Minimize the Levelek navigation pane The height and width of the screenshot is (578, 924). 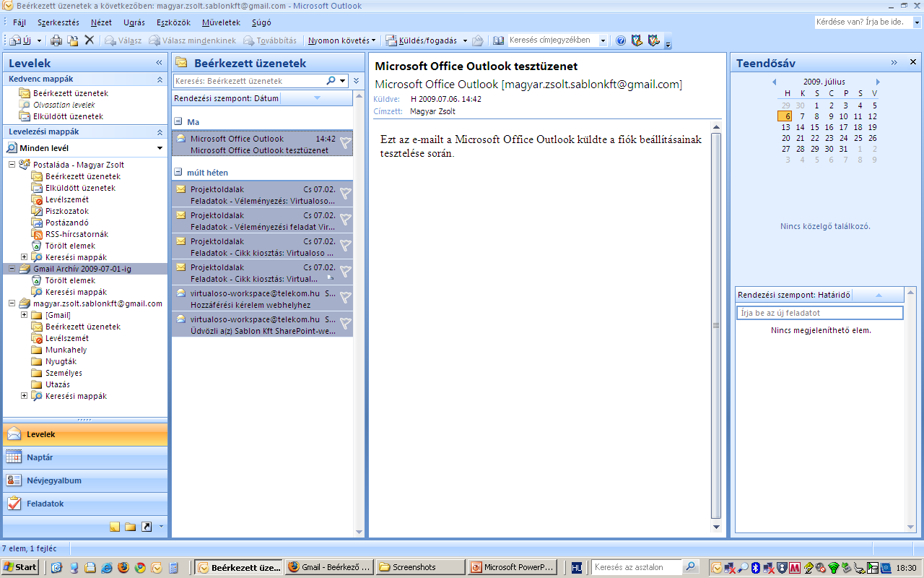(x=160, y=64)
